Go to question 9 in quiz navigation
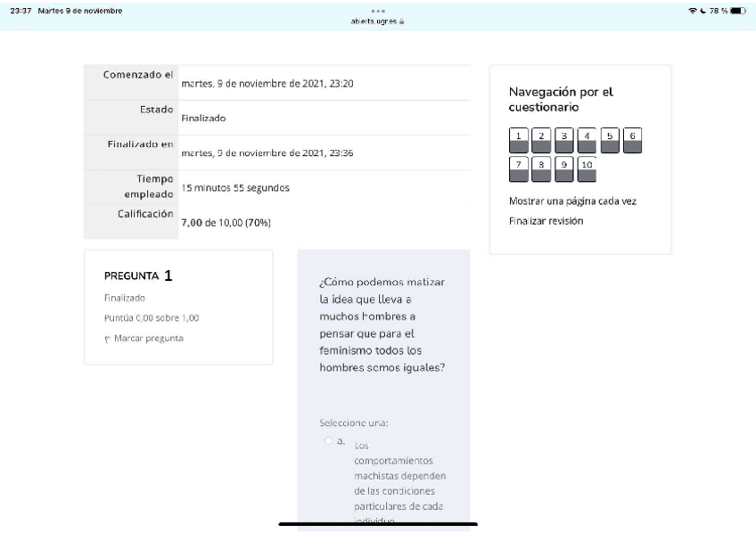The image size is (756, 534). tap(563, 169)
